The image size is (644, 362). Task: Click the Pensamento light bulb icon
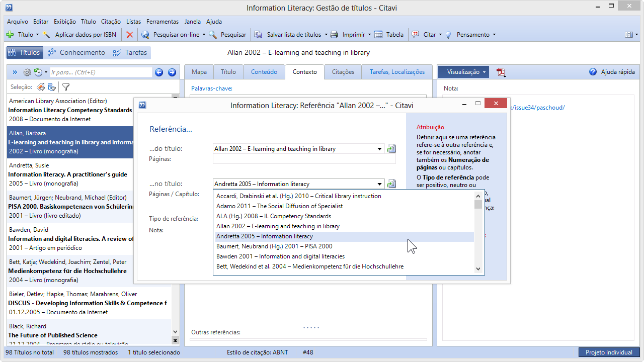click(x=448, y=35)
